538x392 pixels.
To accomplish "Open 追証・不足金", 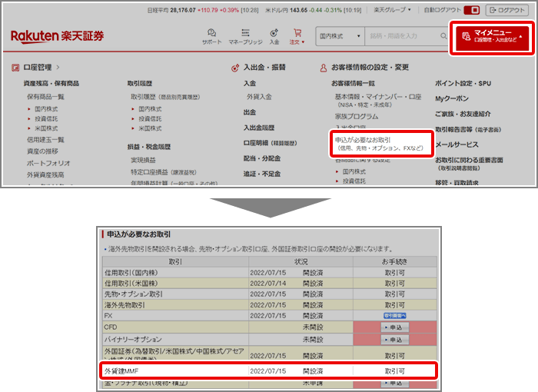I will tap(262, 174).
